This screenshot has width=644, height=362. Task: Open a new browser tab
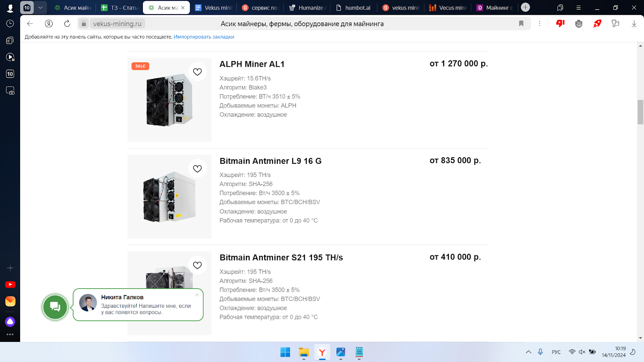pos(525,7)
